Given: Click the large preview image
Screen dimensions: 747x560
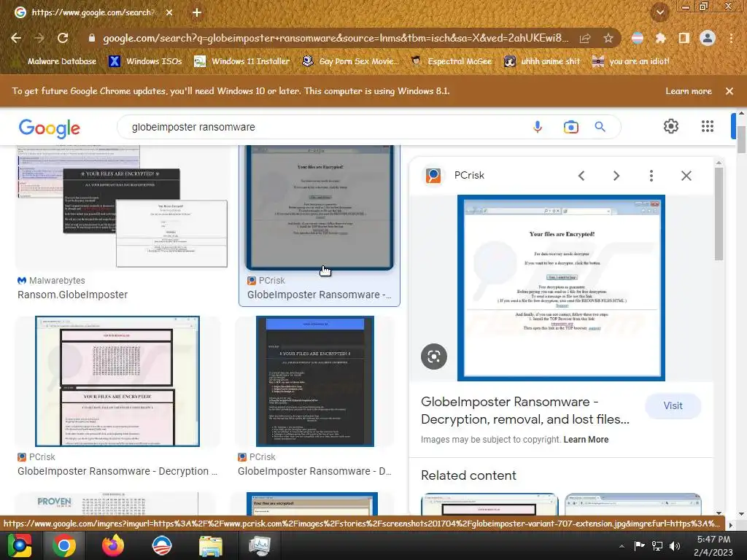Looking at the screenshot, I should click(561, 287).
